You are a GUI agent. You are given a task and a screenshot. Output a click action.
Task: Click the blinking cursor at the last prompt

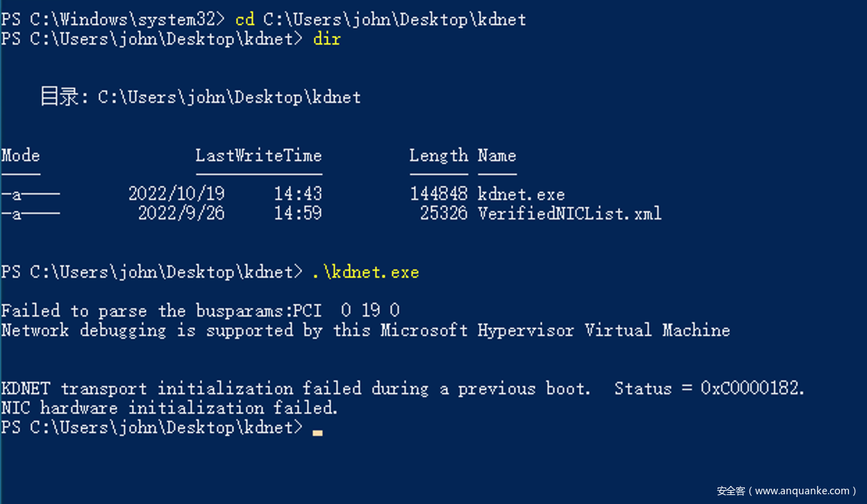pos(317,432)
